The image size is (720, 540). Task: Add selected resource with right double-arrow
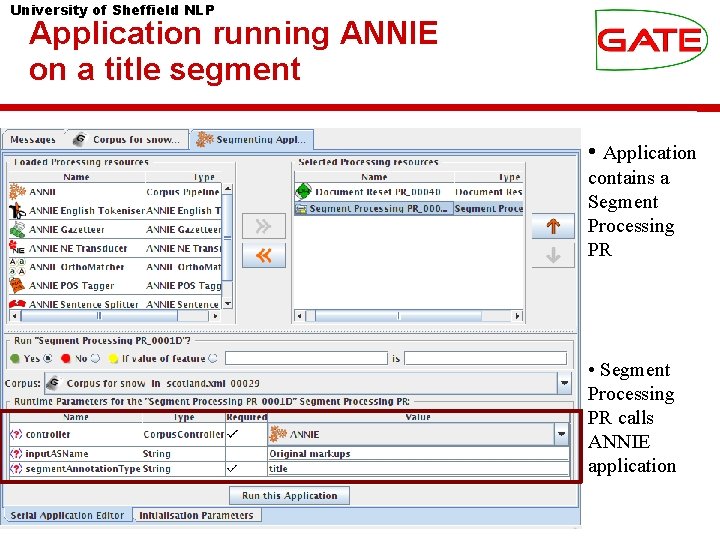pos(264,226)
